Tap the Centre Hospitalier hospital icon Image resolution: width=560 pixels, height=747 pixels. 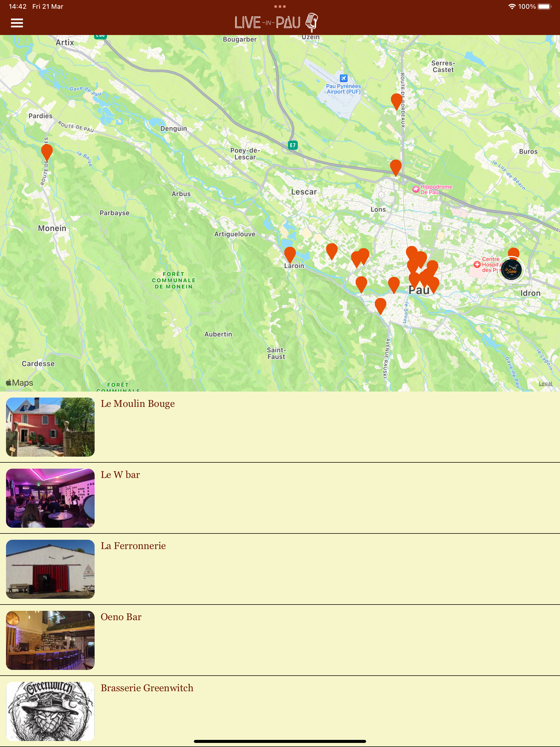tap(477, 264)
